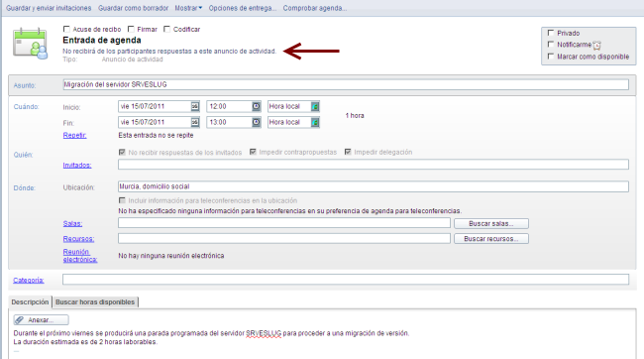Click in the Salas input field

point(284,223)
